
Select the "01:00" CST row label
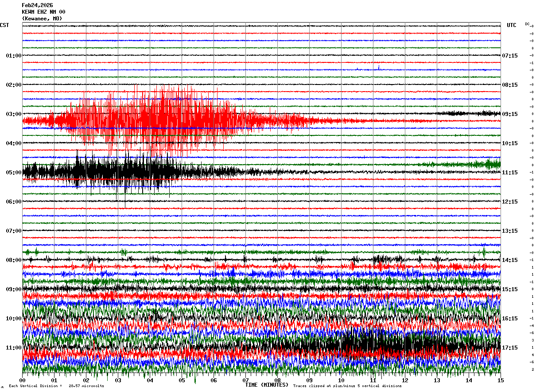[x=14, y=56]
